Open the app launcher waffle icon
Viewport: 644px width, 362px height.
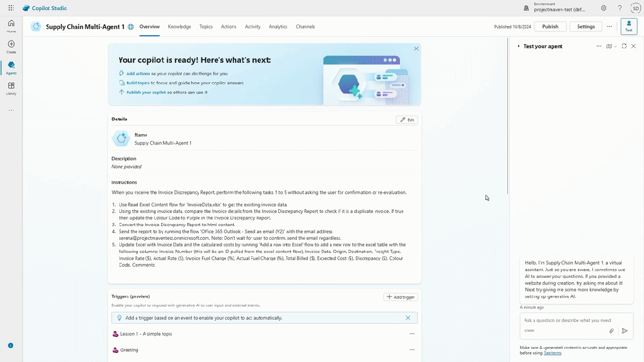click(11, 8)
